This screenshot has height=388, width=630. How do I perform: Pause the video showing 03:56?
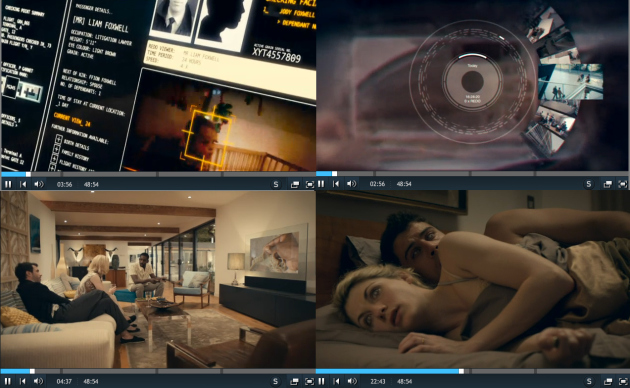coord(8,184)
